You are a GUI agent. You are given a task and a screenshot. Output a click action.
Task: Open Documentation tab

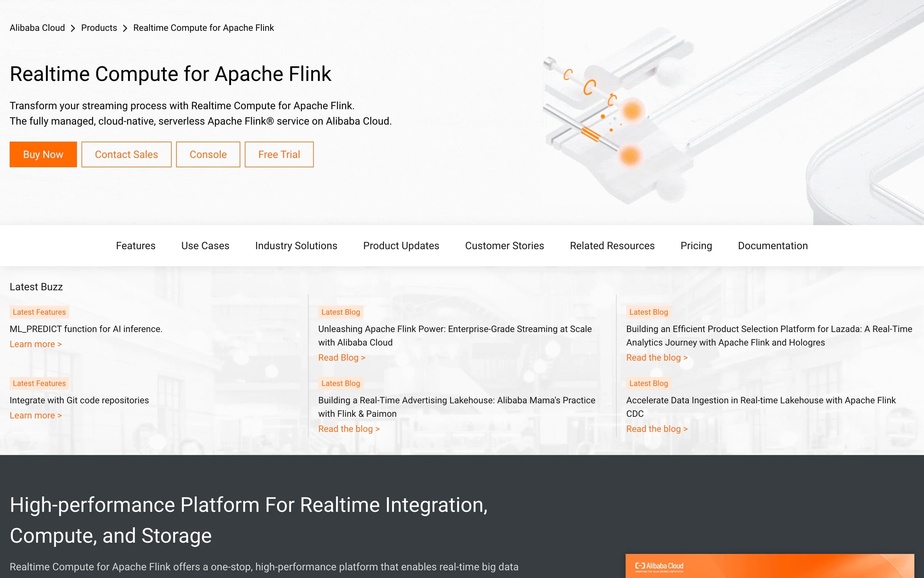click(773, 246)
